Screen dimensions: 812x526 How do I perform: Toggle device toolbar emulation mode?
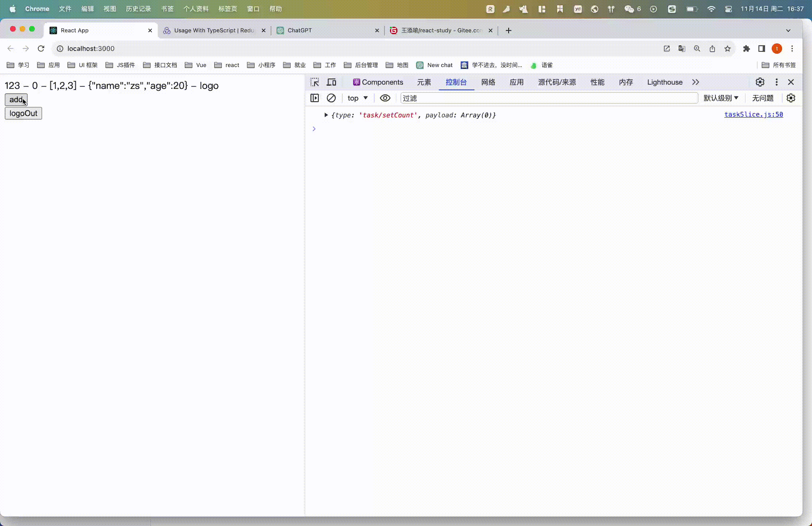pos(331,82)
